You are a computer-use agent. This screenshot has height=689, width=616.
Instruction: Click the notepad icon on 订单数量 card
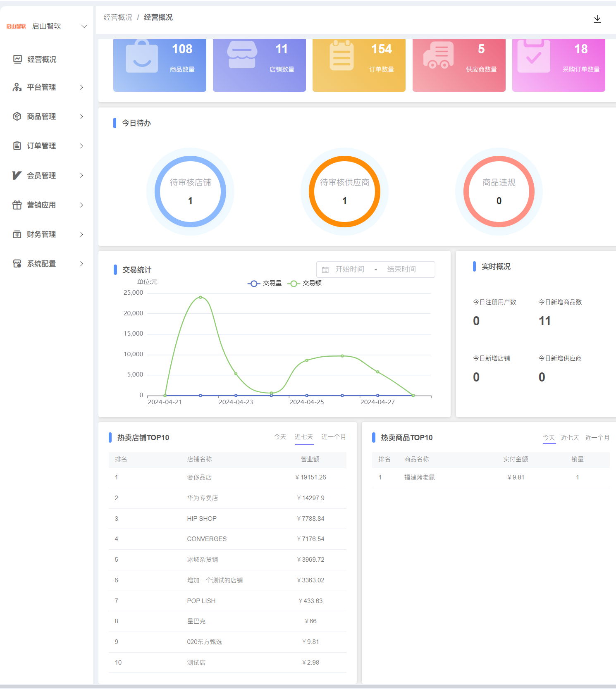[341, 56]
